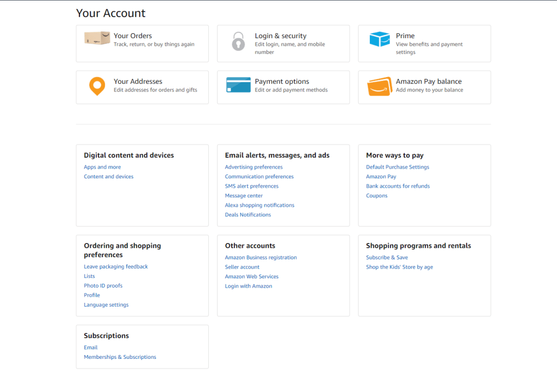
Task: Click the orange location pin icon for Addresses
Action: [x=97, y=86]
